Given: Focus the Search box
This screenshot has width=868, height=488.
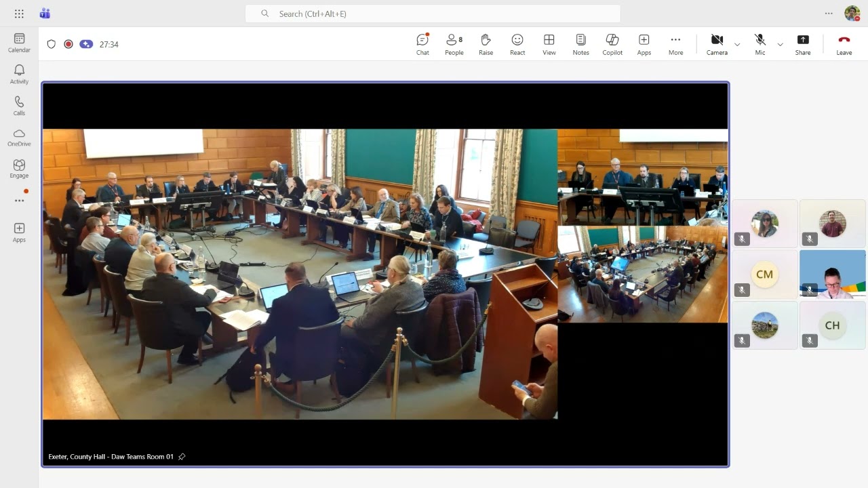Looking at the screenshot, I should coord(433,14).
